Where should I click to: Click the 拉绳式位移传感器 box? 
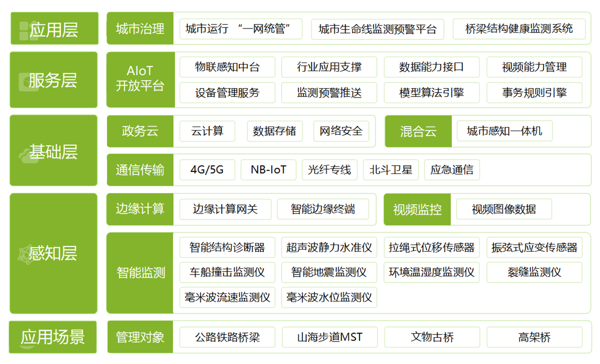[x=432, y=247]
